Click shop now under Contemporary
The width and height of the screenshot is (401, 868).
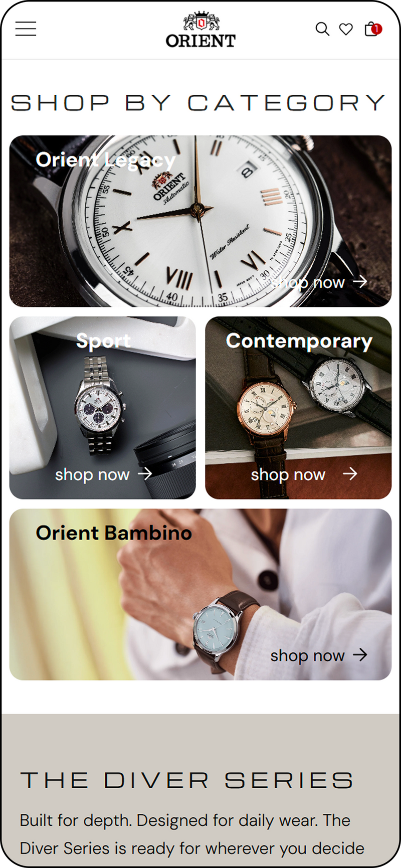(x=288, y=474)
